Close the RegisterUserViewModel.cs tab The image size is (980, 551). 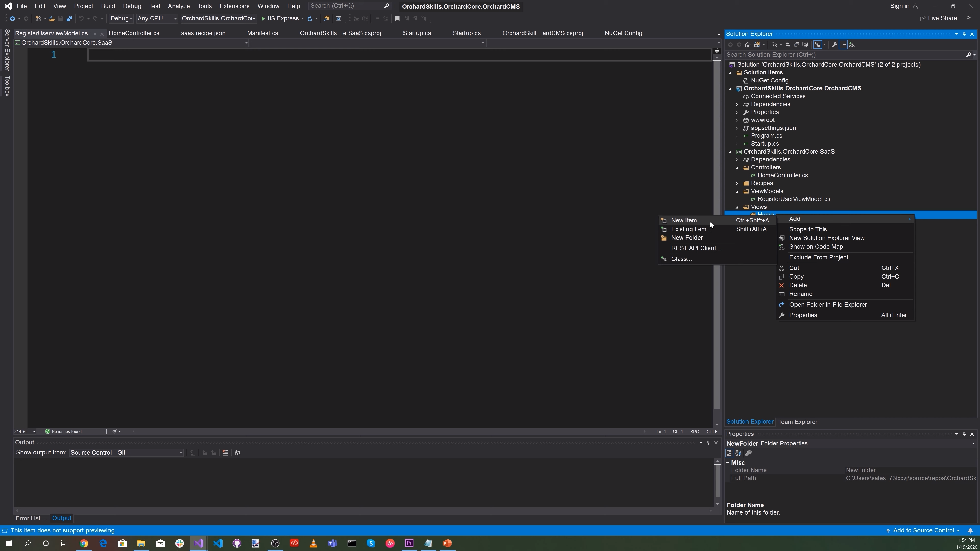point(102,34)
